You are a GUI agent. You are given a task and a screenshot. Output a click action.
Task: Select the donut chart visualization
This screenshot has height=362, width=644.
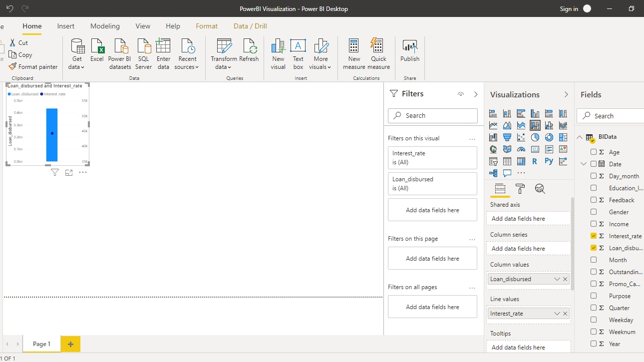point(549,137)
